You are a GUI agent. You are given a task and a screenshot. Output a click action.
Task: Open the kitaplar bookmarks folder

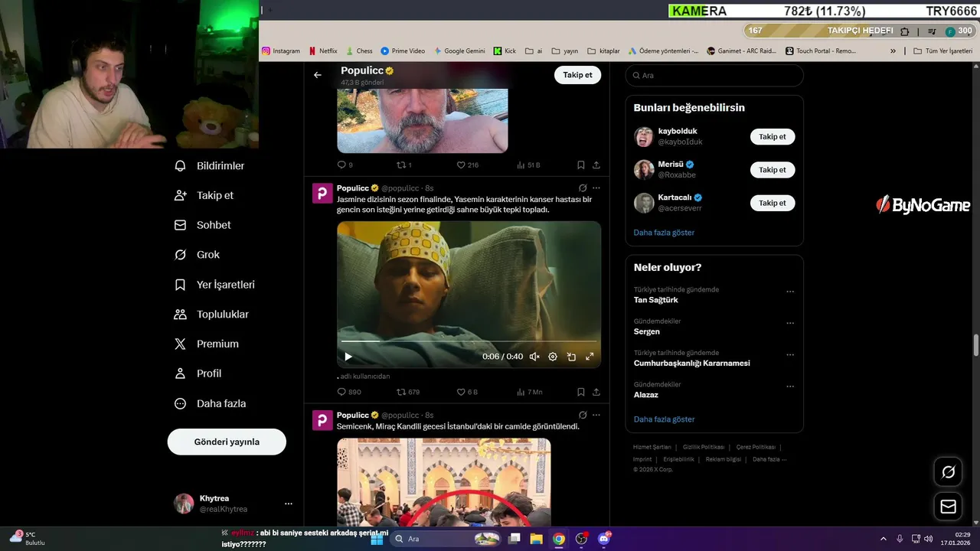[x=603, y=51]
